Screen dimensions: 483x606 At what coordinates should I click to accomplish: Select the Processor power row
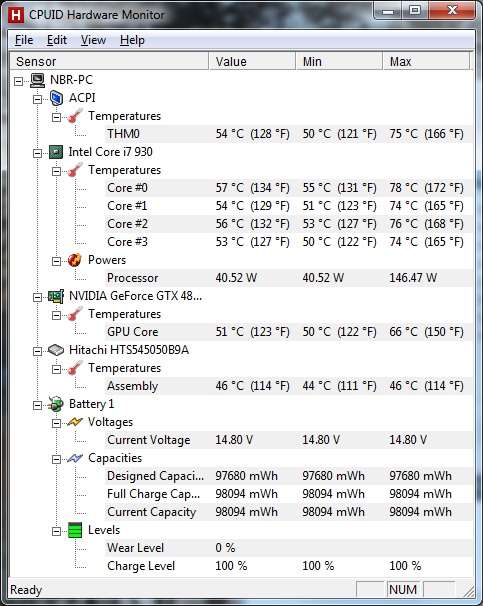click(289, 278)
